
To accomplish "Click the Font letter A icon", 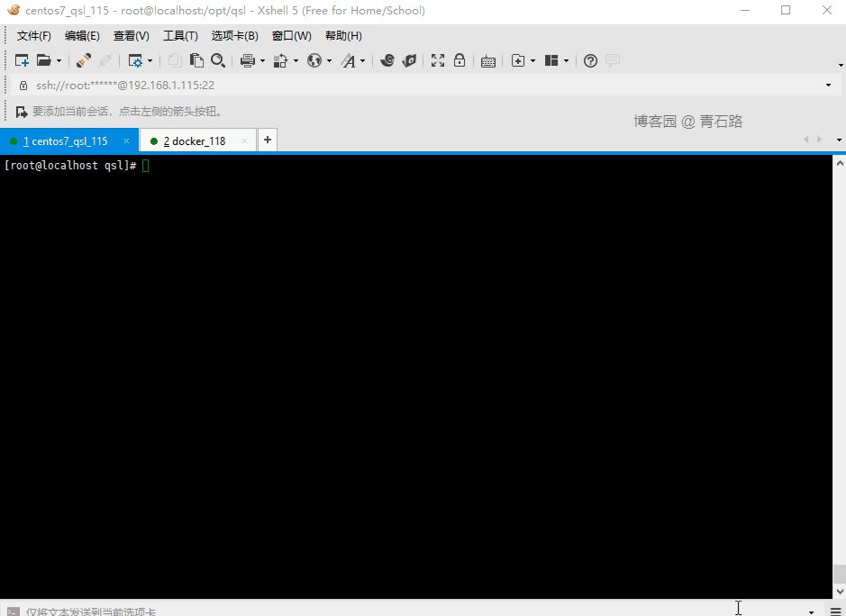I will point(348,60).
